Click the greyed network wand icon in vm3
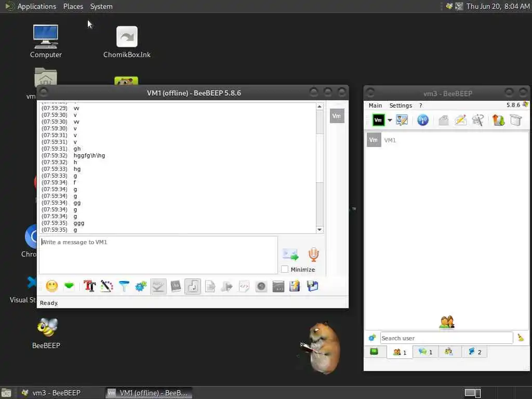Screen dimensions: 532x399 (x=478, y=120)
